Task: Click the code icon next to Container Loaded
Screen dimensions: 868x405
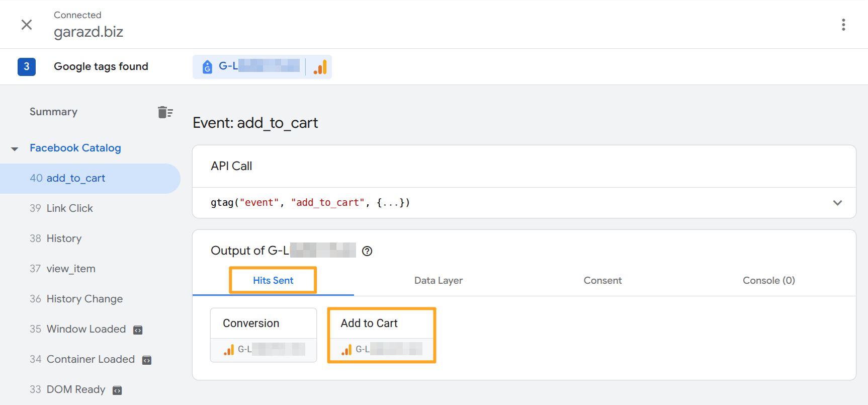Action: pos(147,360)
